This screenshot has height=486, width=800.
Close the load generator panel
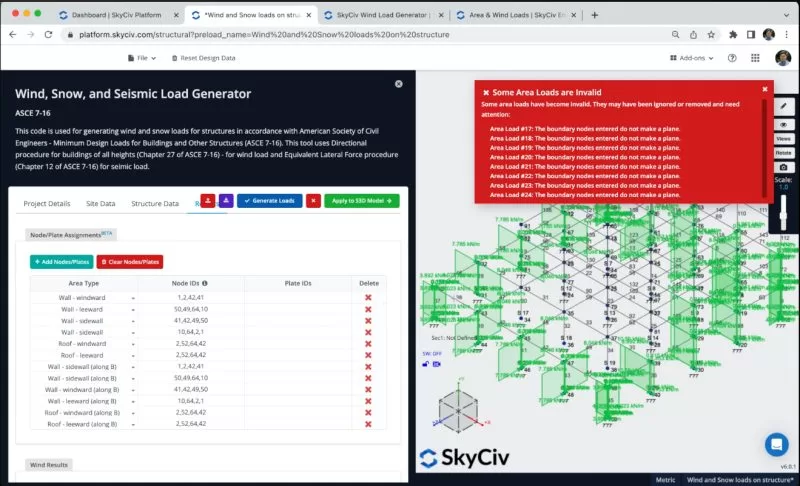pos(398,84)
